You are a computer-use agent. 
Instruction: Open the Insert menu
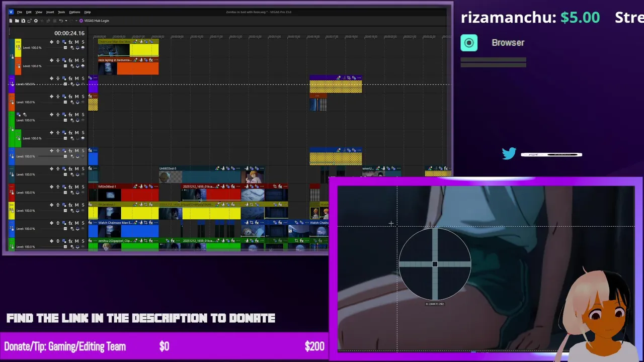50,12
